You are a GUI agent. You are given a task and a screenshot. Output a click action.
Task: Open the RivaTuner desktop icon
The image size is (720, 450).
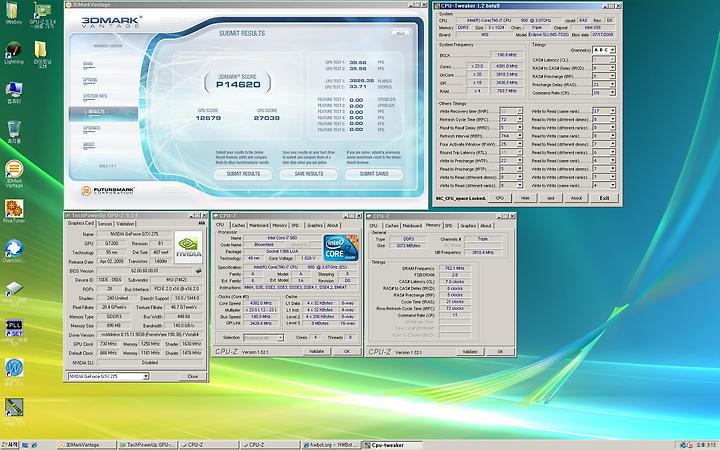pos(14,209)
